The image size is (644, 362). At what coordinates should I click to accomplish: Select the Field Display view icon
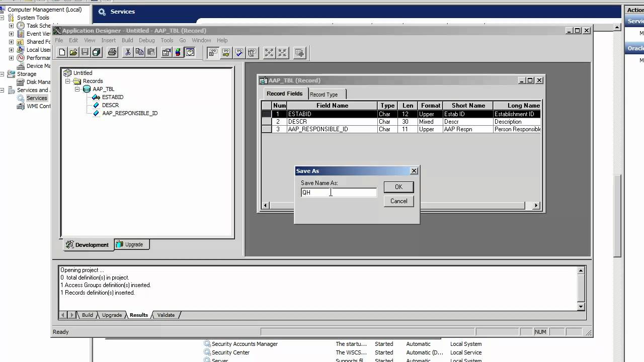pyautogui.click(x=213, y=52)
